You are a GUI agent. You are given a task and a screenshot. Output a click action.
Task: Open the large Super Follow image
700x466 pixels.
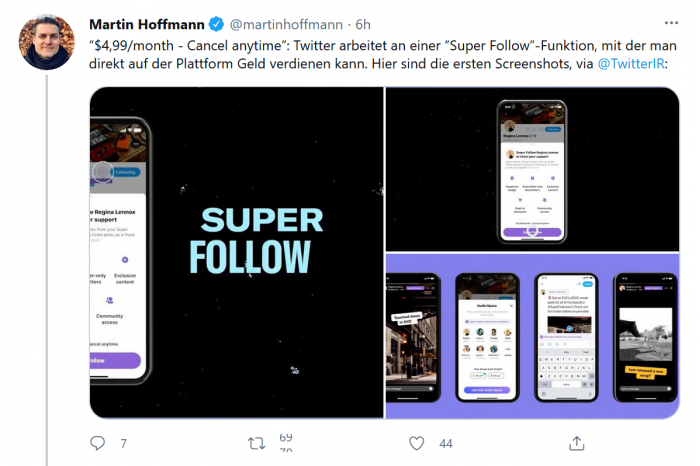pyautogui.click(x=236, y=252)
